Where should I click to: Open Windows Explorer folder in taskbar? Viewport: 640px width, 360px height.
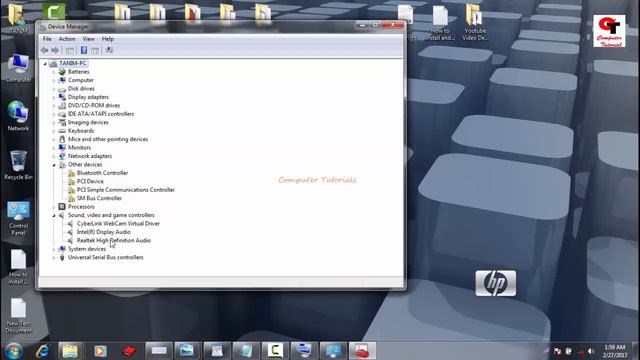(70, 351)
